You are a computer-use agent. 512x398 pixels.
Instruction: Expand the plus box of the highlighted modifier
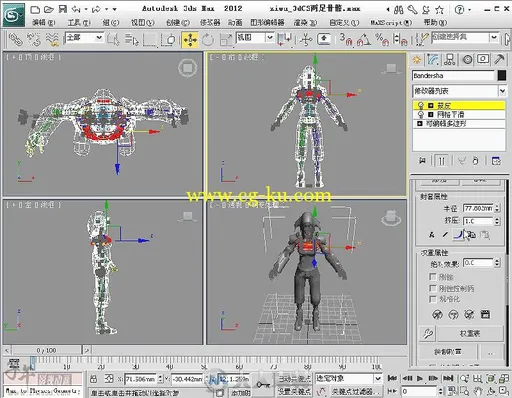(x=430, y=106)
